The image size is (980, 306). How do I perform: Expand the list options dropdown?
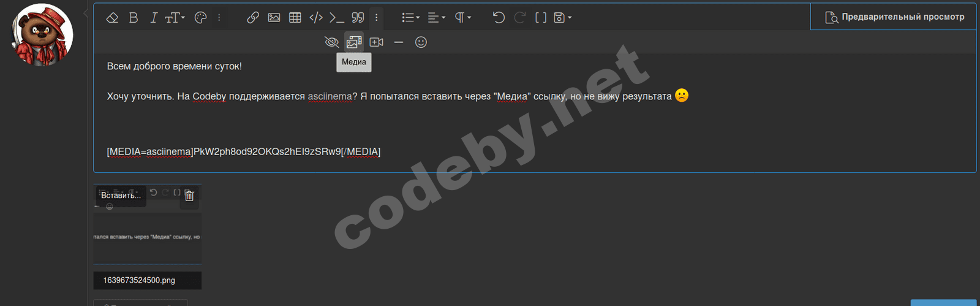click(x=410, y=18)
